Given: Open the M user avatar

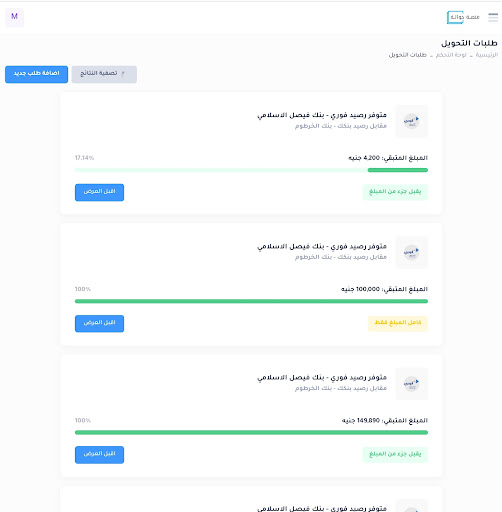Looking at the screenshot, I should point(14,17).
